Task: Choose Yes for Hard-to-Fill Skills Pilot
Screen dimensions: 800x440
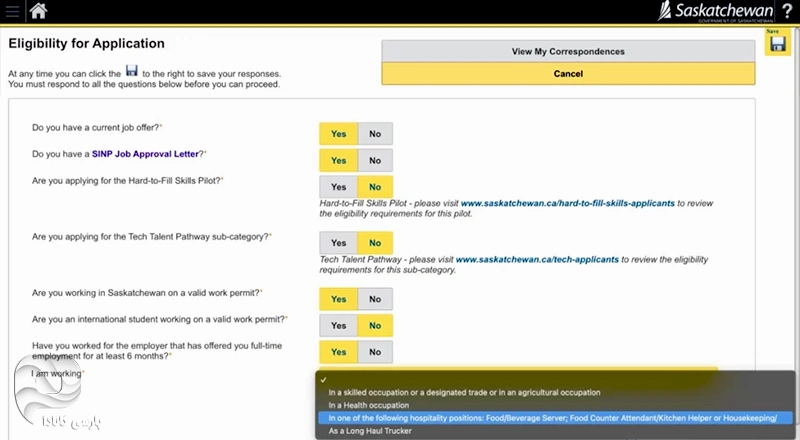Action: coord(338,187)
